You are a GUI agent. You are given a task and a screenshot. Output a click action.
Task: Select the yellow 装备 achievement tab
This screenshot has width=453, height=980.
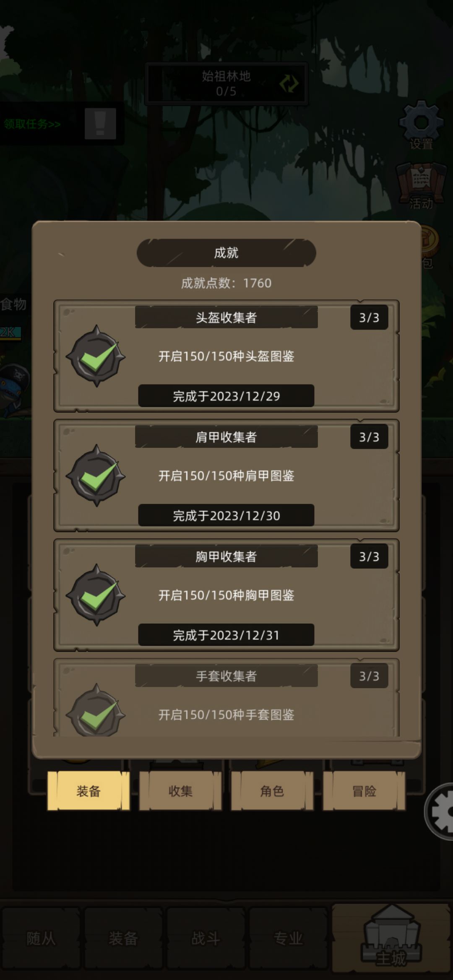click(89, 791)
